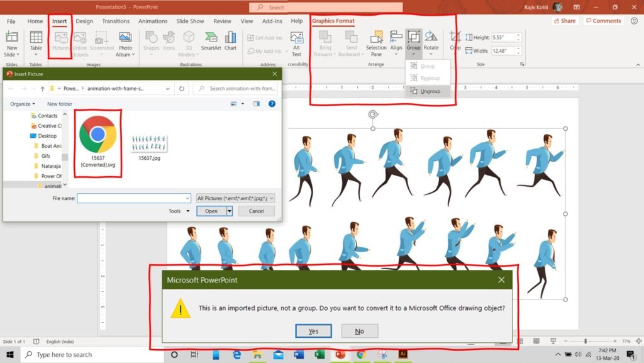Switch to the Design tab

[84, 21]
